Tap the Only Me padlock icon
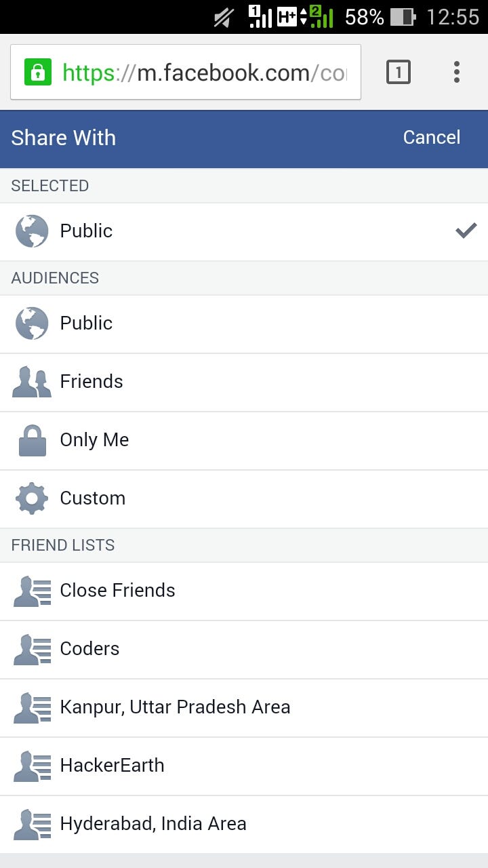 coord(32,440)
